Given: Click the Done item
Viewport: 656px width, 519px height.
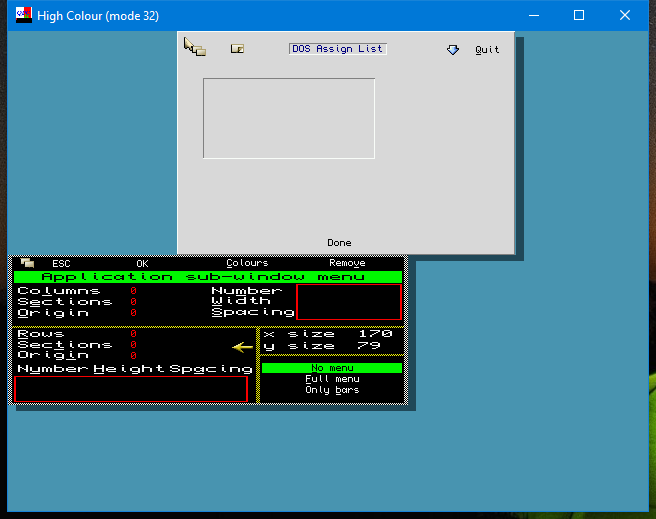Looking at the screenshot, I should click(339, 243).
